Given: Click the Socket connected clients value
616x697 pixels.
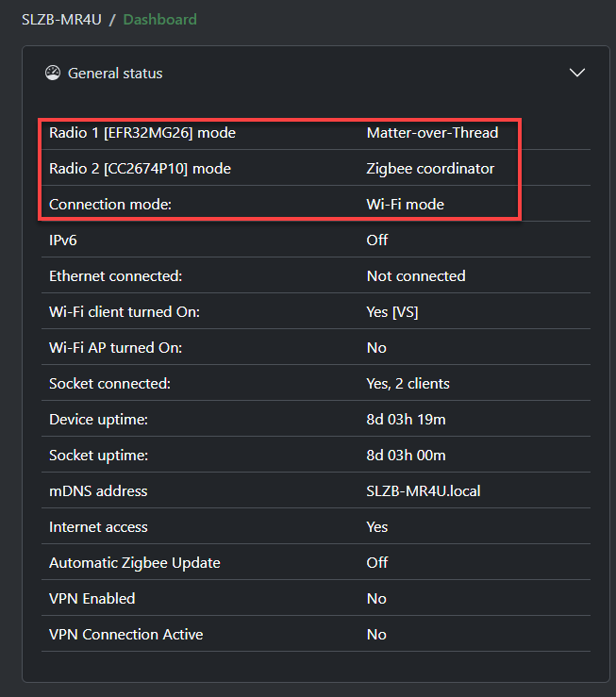Looking at the screenshot, I should 408,384.
